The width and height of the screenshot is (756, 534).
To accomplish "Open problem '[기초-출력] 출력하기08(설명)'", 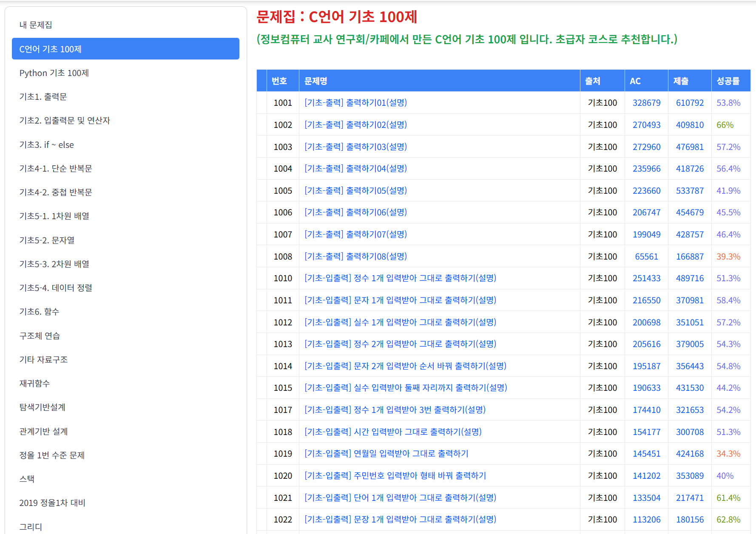I will [355, 257].
